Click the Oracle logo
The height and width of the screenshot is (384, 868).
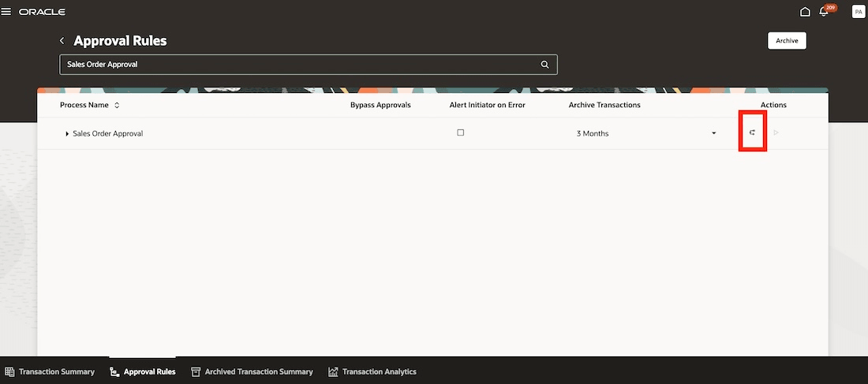click(42, 12)
